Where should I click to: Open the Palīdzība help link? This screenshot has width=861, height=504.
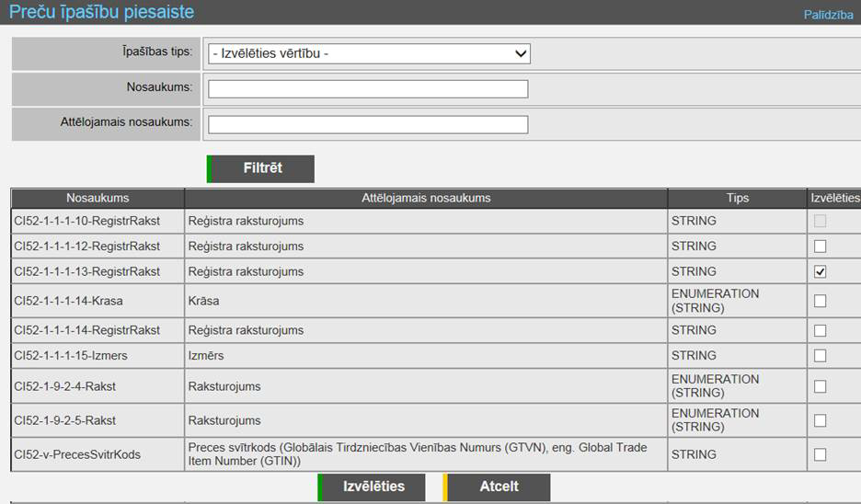coord(828,15)
